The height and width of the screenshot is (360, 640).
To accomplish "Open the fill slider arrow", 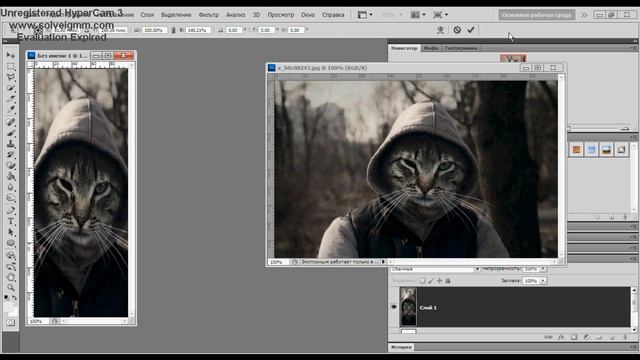I will pos(543,281).
